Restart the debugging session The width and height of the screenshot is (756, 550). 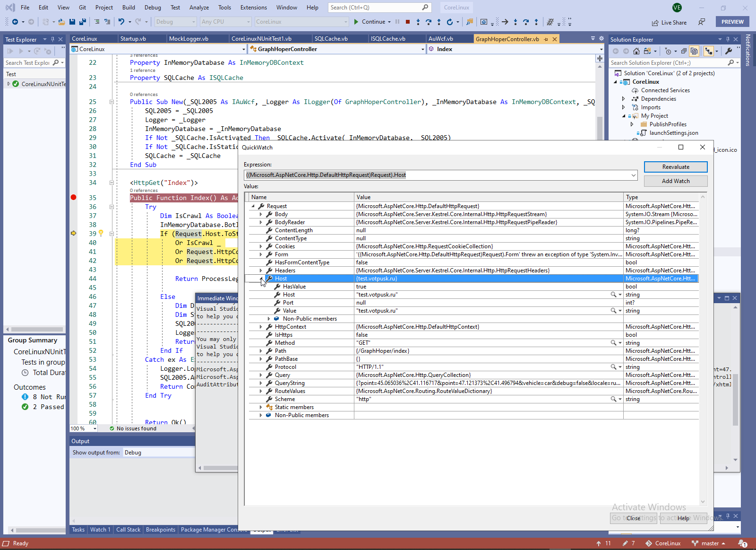tap(449, 22)
